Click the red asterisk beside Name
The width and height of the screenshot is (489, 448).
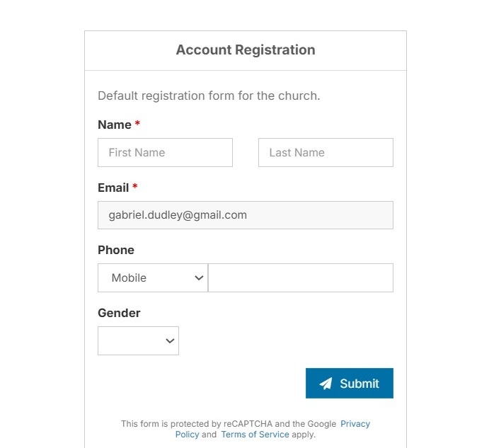point(137,125)
